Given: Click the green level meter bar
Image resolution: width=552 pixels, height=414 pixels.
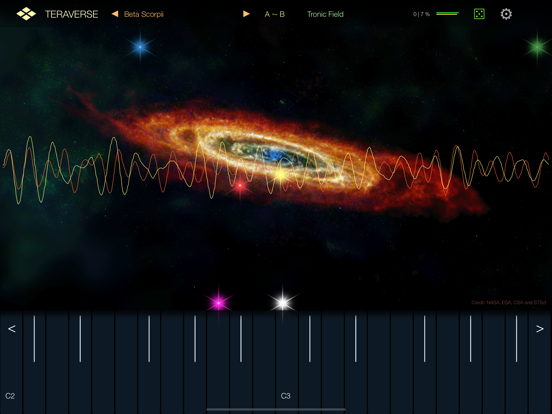Looking at the screenshot, I should [447, 14].
